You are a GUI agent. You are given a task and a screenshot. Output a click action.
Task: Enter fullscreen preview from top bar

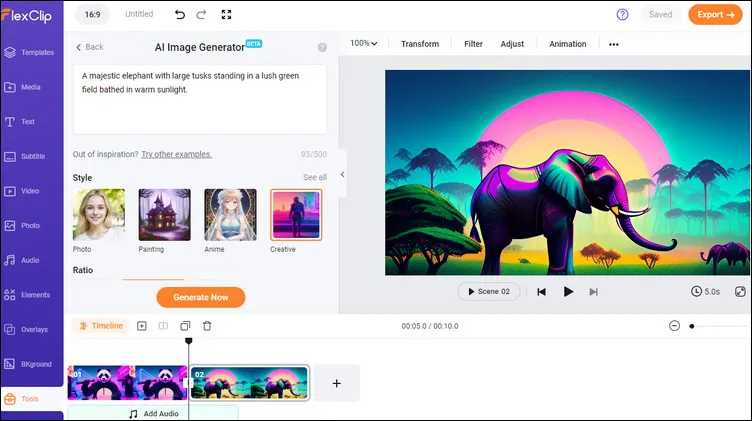coord(226,15)
